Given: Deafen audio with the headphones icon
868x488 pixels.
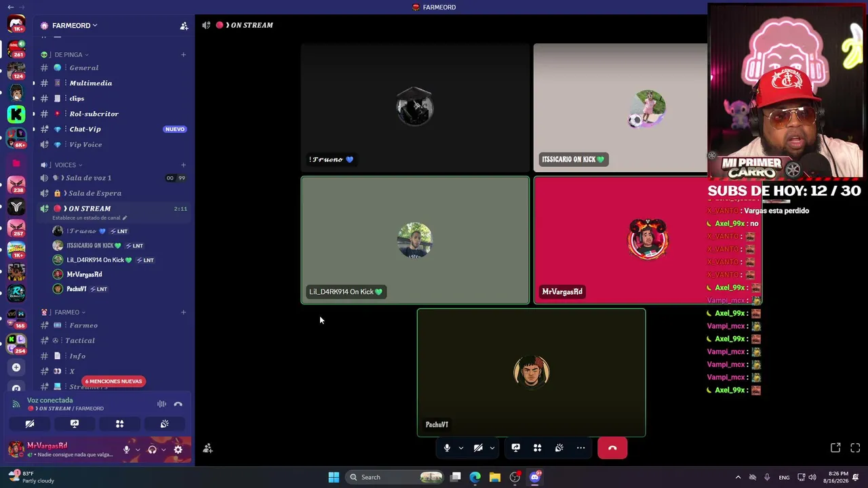Looking at the screenshot, I should (153, 450).
